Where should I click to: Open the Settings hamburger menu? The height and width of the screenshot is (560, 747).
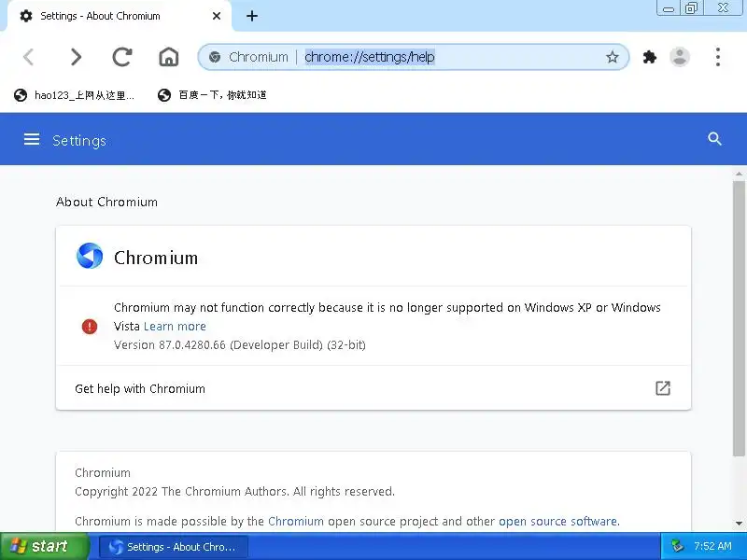(x=32, y=139)
